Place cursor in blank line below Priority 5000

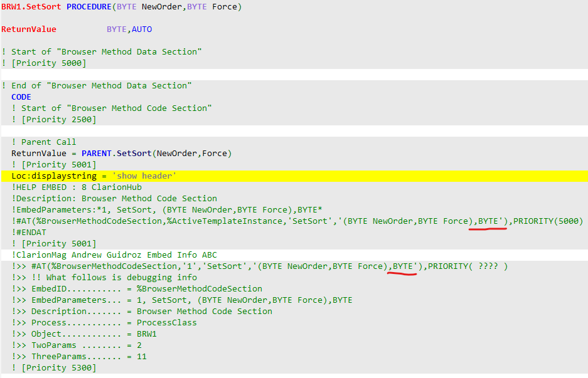251,75
